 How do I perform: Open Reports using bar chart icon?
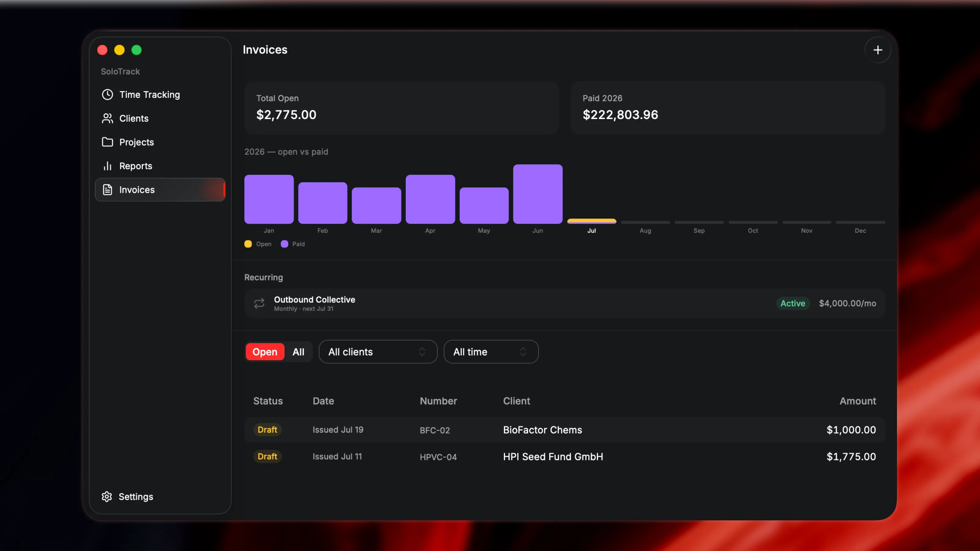click(107, 166)
